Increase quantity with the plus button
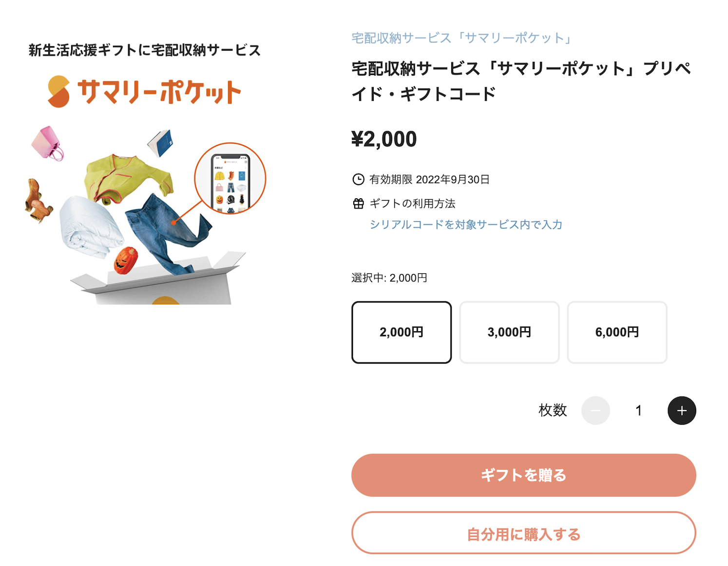Screen dimensions: 728x566 pyautogui.click(x=681, y=411)
